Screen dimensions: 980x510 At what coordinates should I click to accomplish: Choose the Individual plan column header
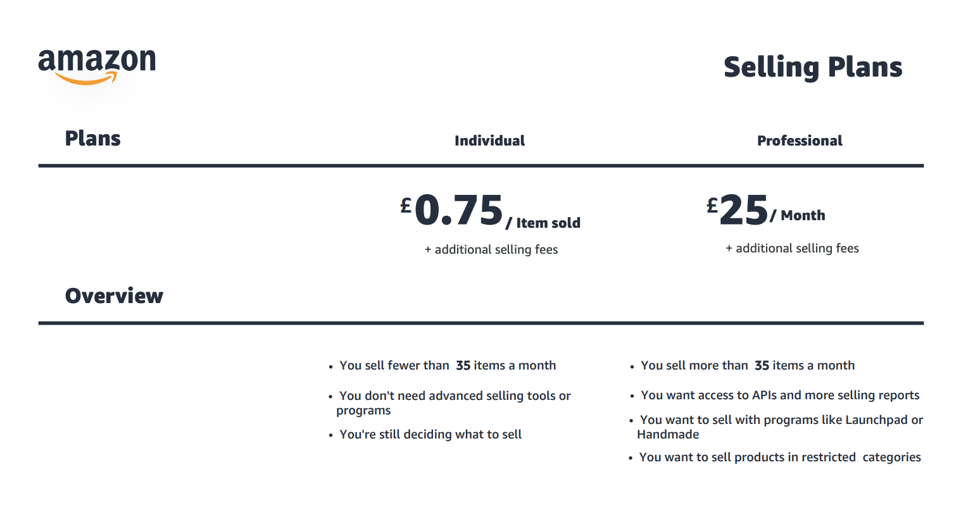pos(489,140)
